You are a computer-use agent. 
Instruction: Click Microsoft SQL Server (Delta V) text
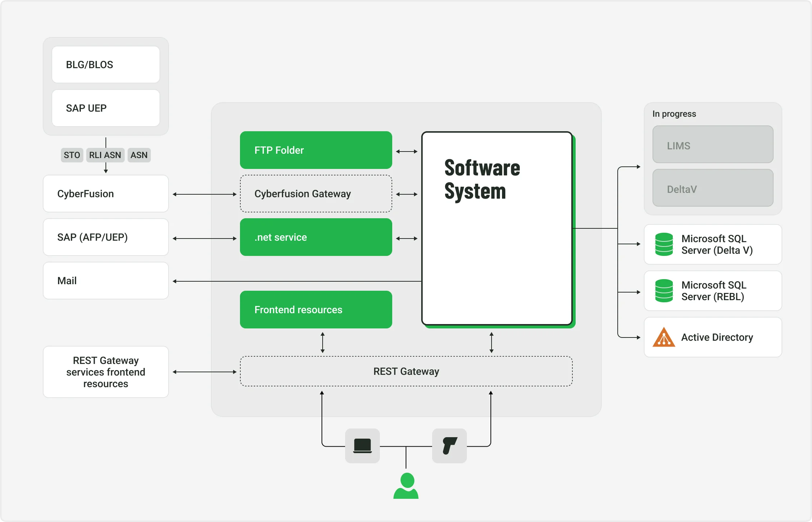pyautogui.click(x=717, y=244)
